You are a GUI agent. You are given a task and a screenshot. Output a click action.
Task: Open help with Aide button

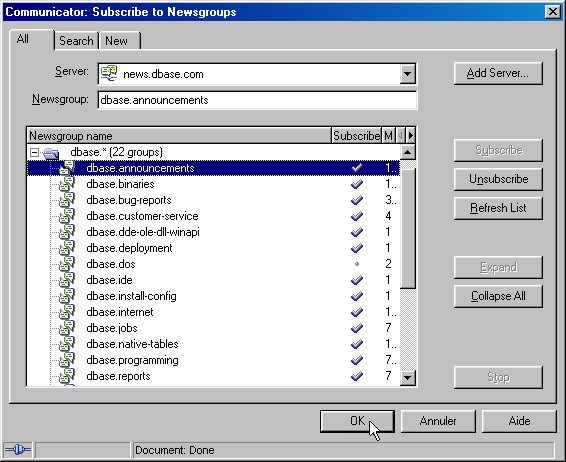point(519,421)
